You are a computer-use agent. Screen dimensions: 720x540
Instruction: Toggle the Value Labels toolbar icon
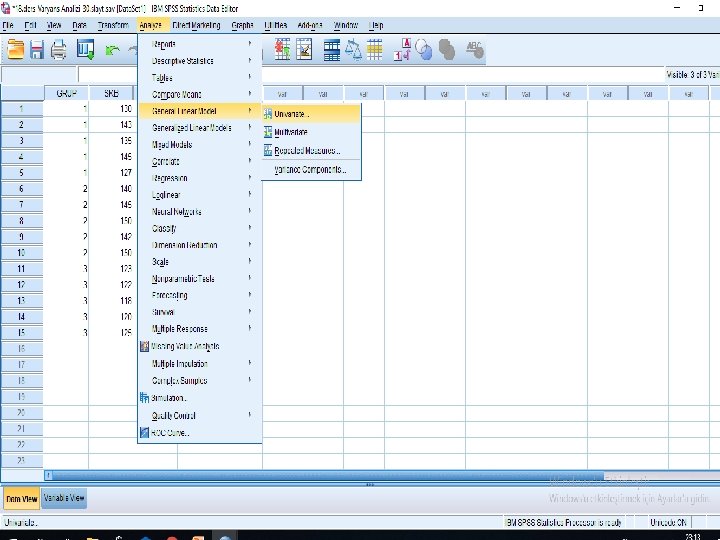(x=403, y=50)
